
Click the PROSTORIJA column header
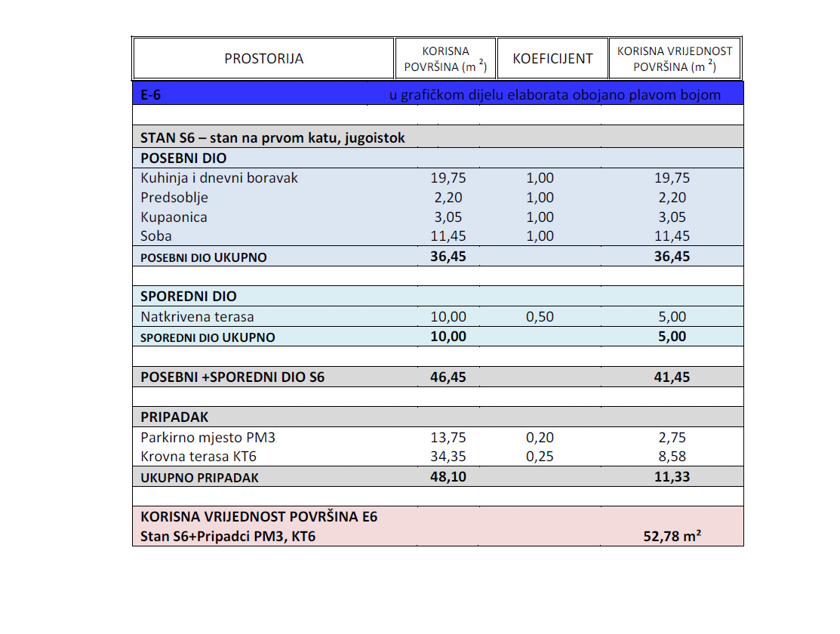coord(263,58)
